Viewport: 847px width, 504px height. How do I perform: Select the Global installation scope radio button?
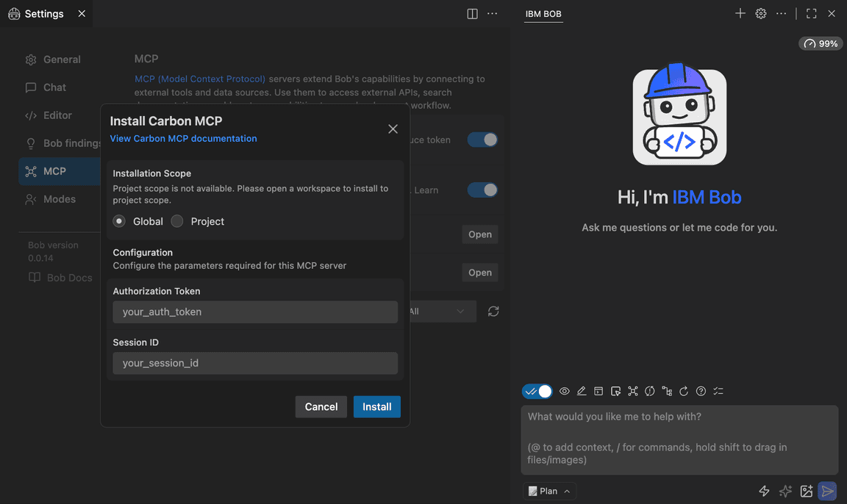pos(118,220)
